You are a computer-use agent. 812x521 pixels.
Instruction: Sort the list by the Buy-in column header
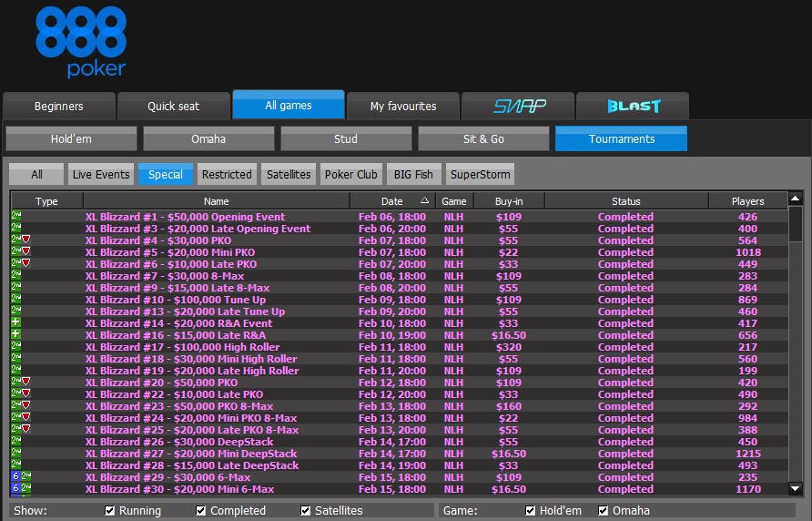coord(509,201)
